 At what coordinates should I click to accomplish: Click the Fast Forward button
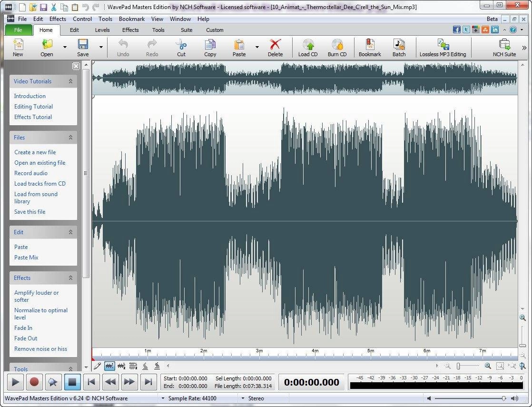click(129, 382)
